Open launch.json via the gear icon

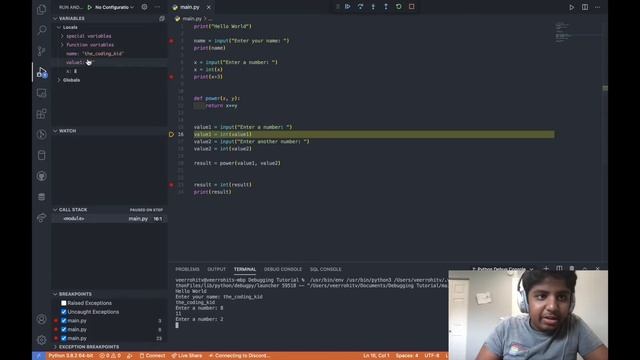[144, 7]
